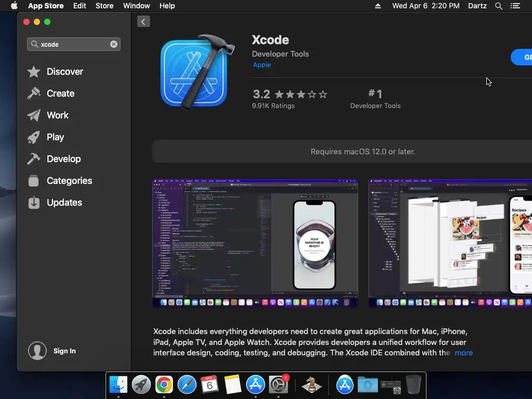Open the App Store menu
532x399 pixels.
pyautogui.click(x=46, y=6)
